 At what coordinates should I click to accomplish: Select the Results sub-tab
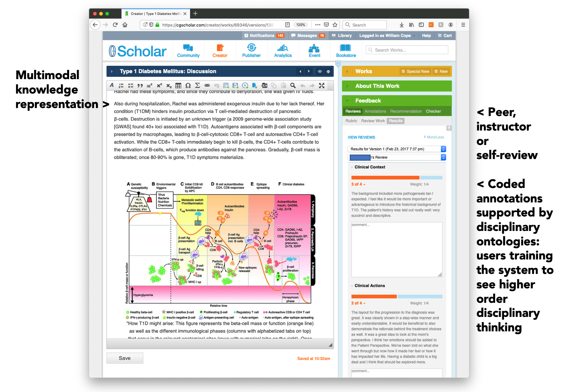[x=396, y=121]
